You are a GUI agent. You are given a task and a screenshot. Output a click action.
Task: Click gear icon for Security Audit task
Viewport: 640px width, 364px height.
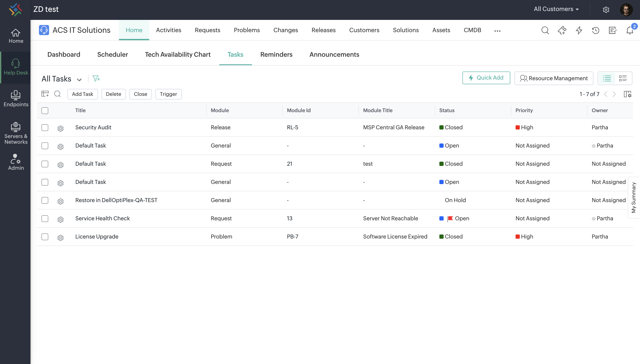(60, 128)
